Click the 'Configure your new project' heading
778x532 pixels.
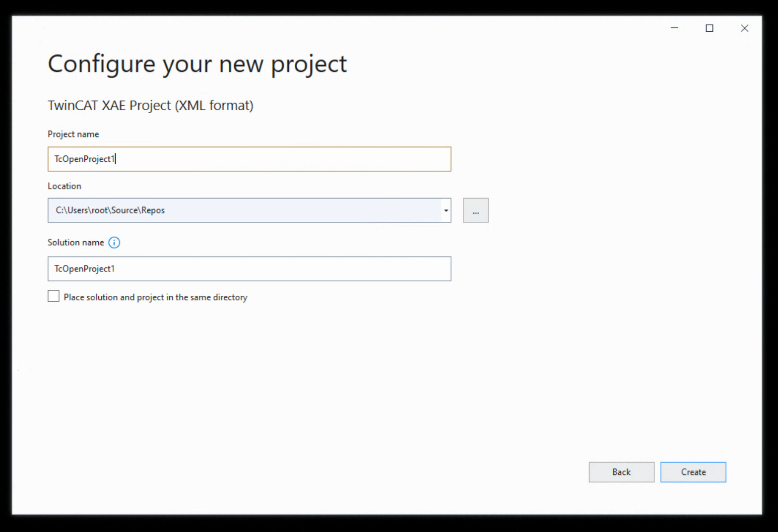[197, 64]
